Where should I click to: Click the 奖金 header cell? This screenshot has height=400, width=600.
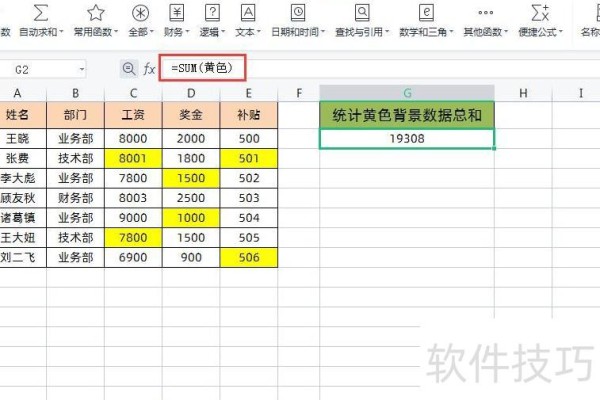click(x=191, y=115)
